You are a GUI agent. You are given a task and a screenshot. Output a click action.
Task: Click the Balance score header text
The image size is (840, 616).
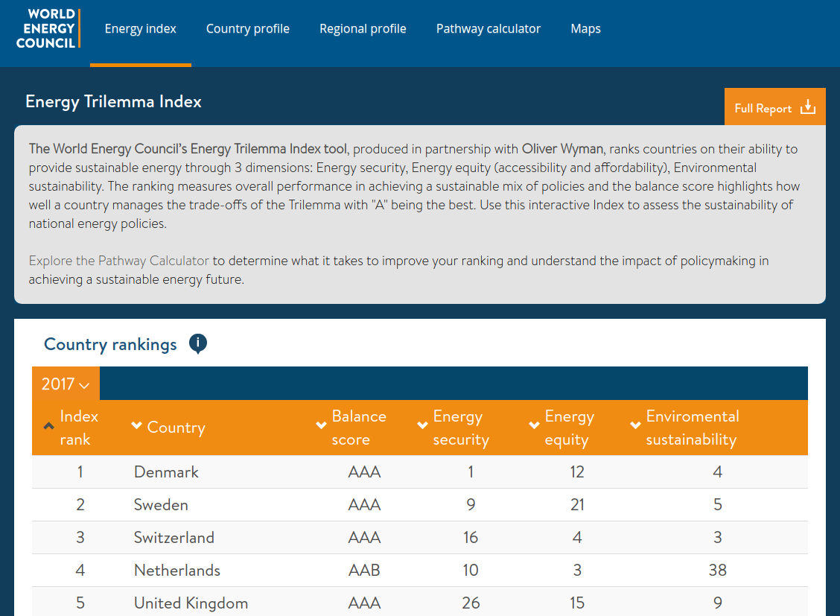359,428
